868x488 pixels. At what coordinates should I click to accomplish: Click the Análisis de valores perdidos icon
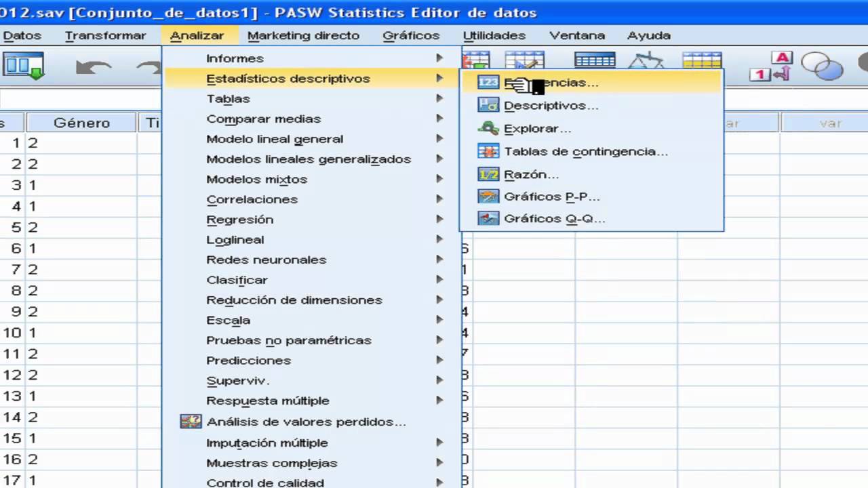[x=191, y=422]
